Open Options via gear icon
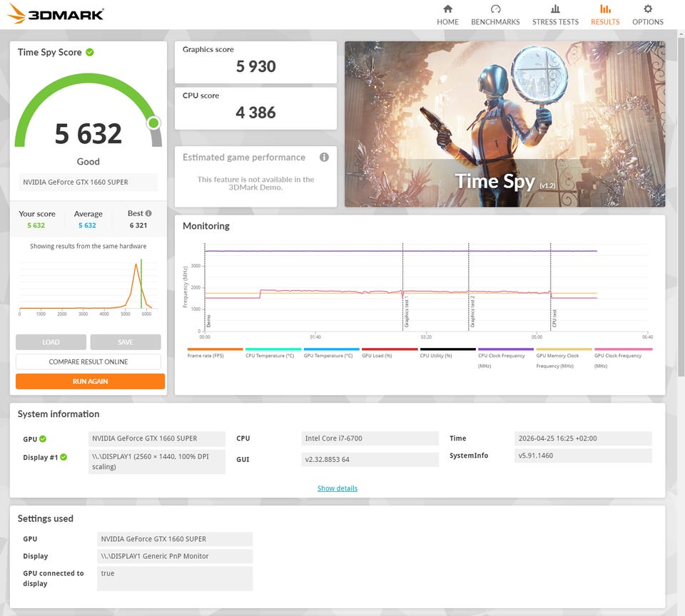The image size is (685, 616). [x=647, y=9]
